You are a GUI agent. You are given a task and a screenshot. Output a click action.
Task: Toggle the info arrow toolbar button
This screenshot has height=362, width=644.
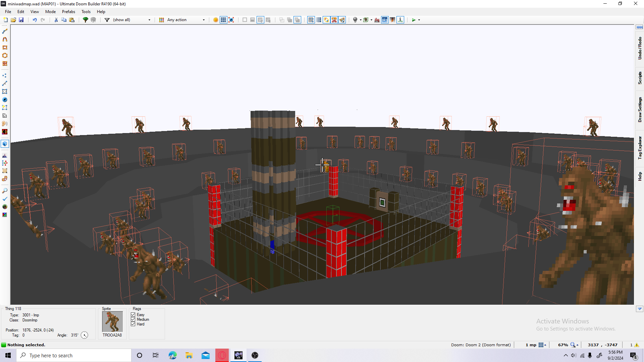[x=400, y=20]
